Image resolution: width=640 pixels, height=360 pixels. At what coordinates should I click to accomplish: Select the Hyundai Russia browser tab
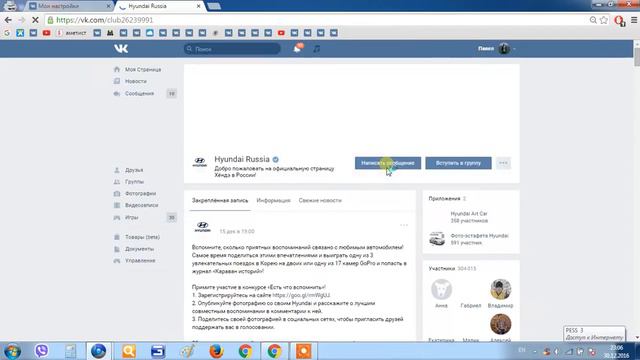(159, 6)
